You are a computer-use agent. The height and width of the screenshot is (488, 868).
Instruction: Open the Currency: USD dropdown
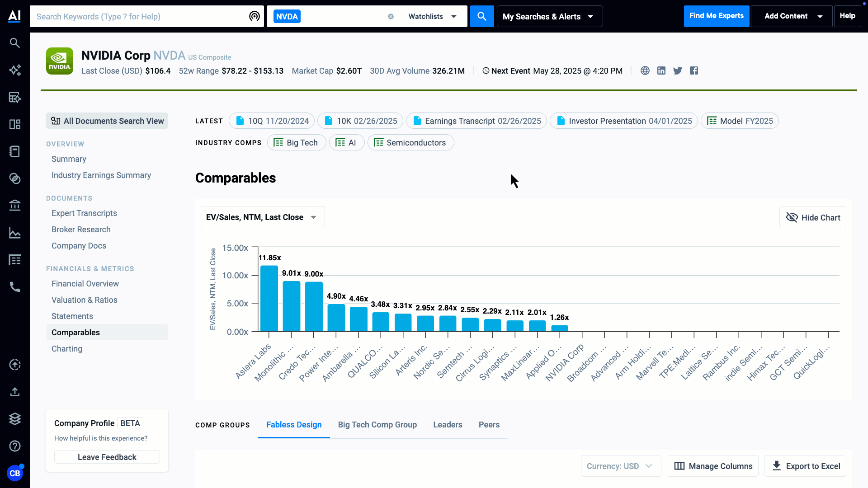pos(621,466)
